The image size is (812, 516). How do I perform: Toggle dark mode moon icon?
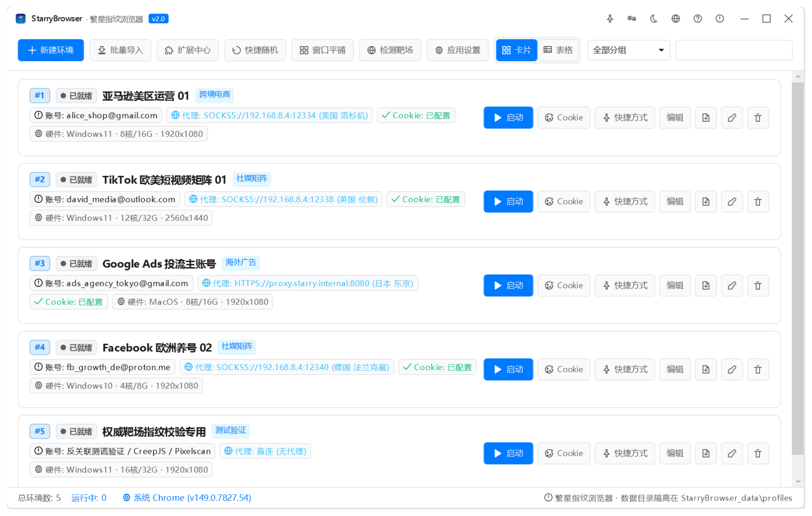(654, 19)
